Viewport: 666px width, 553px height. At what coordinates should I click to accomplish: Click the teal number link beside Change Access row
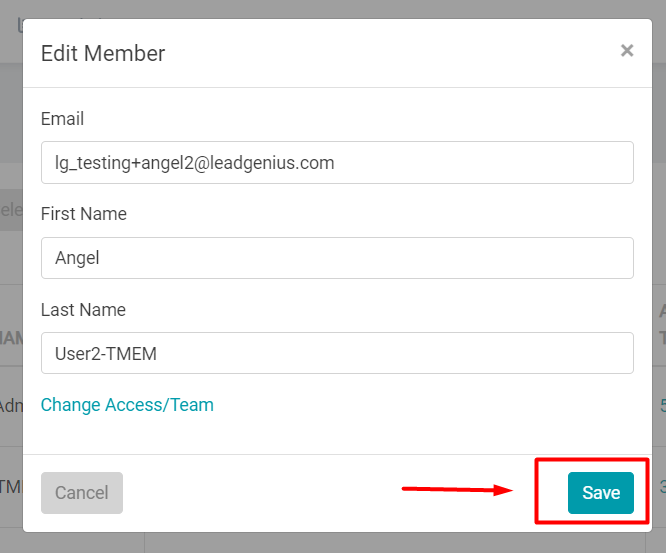pos(663,405)
